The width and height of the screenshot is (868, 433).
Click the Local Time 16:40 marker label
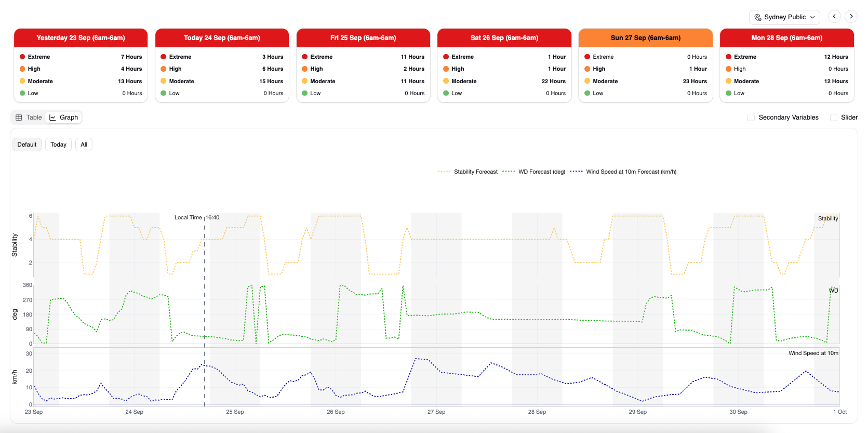pyautogui.click(x=197, y=218)
